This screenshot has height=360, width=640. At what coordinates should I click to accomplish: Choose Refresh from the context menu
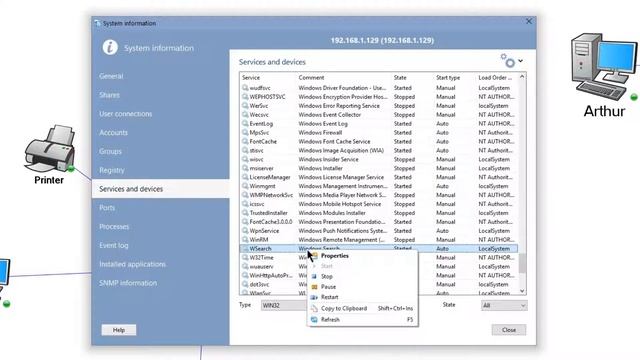(362, 320)
